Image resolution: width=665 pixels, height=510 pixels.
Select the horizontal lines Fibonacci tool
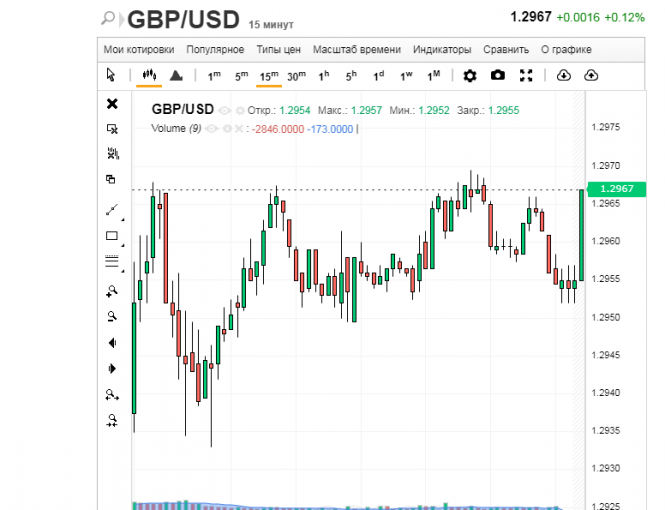(112, 261)
